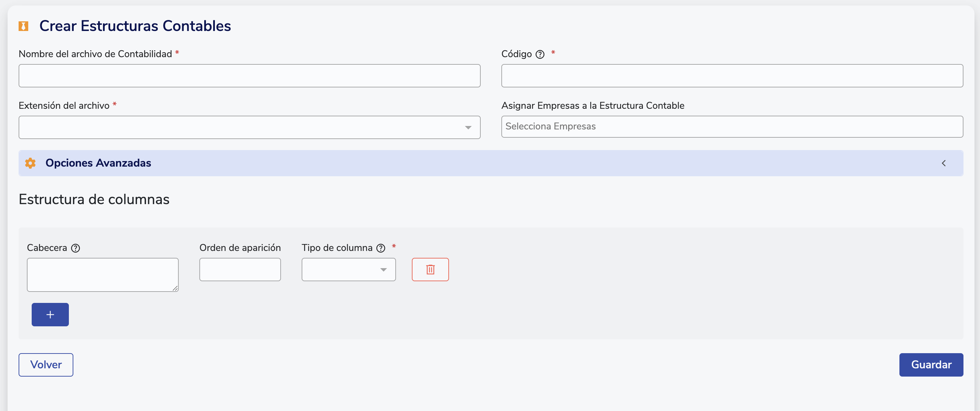
Task: Grab the Cabecera textarea resize handle
Action: point(175,288)
